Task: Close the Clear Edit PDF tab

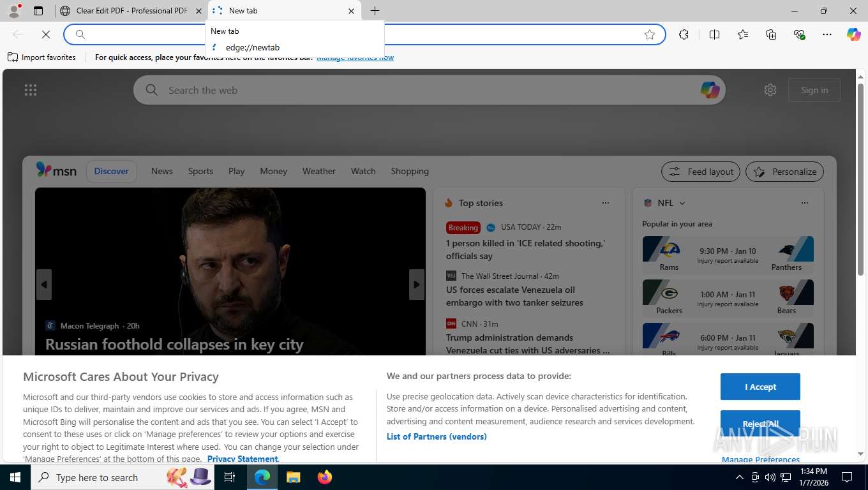Action: 198,11
